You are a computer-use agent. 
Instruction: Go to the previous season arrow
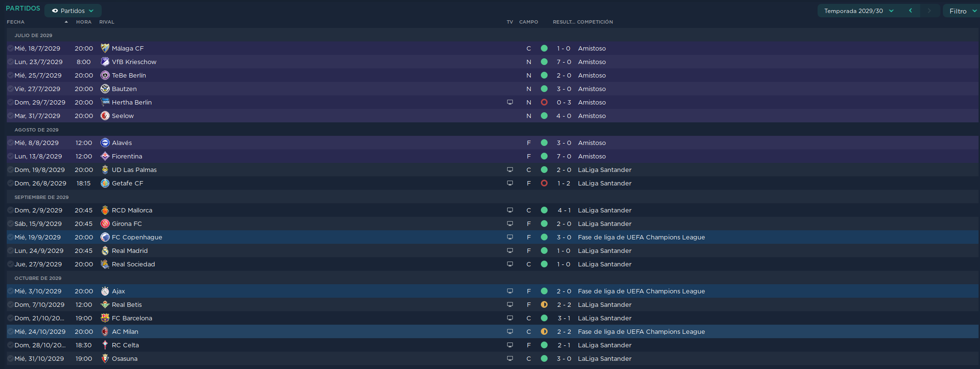tap(910, 11)
